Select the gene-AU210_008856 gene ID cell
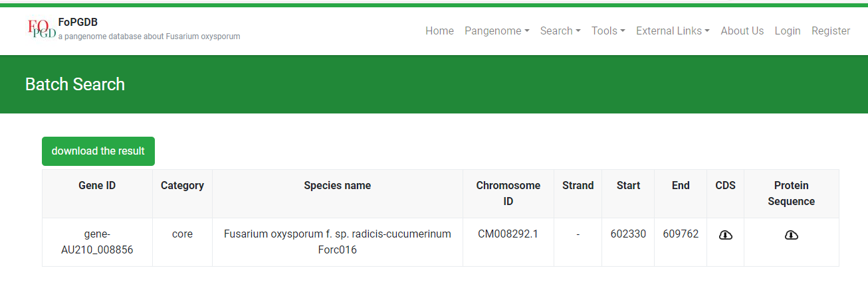The height and width of the screenshot is (284, 868). tap(97, 242)
